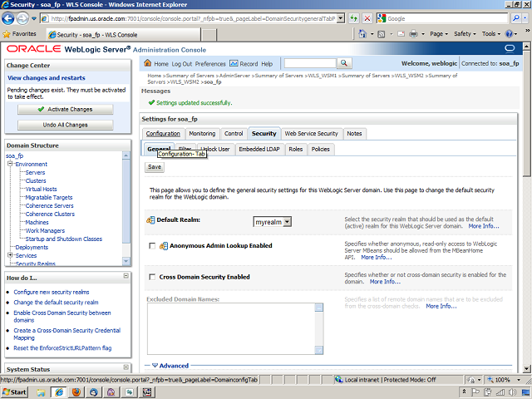Switch to the Monitoring tab
Image resolution: width=532 pixels, height=399 pixels.
pyautogui.click(x=202, y=134)
